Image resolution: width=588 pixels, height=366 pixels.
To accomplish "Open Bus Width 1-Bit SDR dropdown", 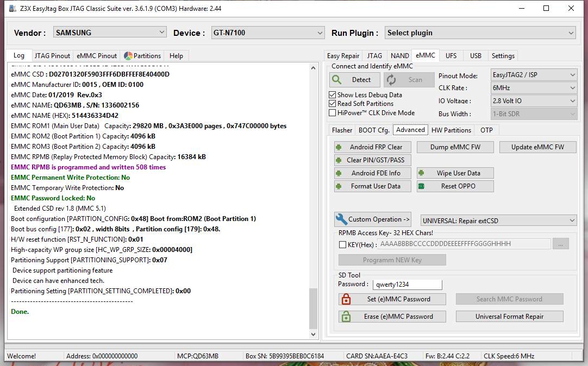I will (534, 114).
